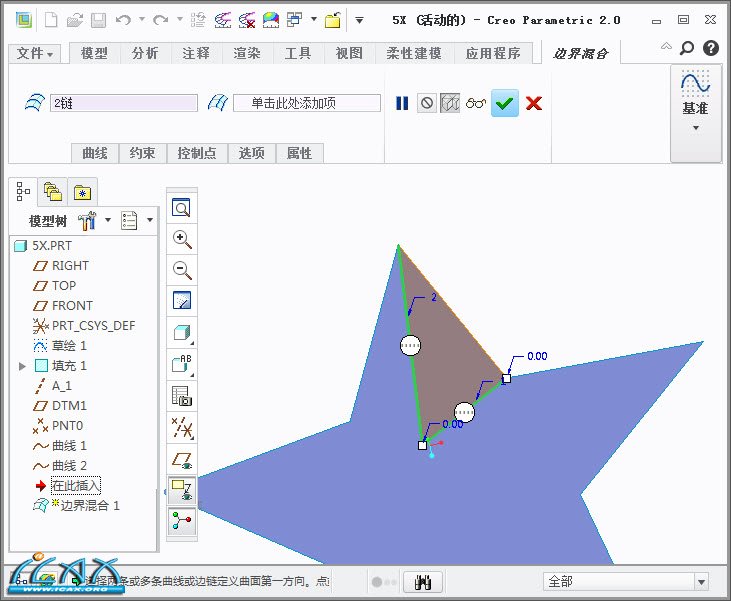Open the display style cube icon

click(x=182, y=333)
